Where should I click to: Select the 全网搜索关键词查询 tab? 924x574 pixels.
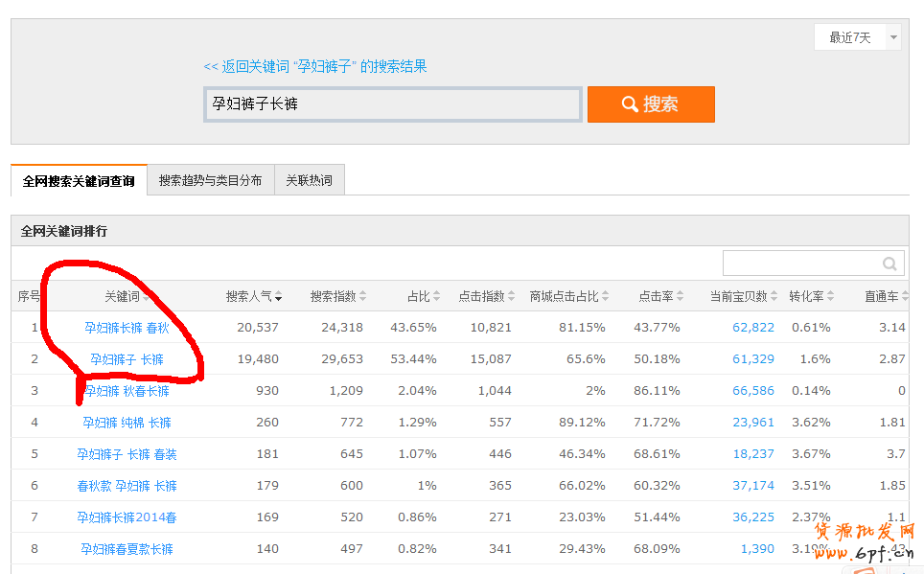click(x=79, y=180)
